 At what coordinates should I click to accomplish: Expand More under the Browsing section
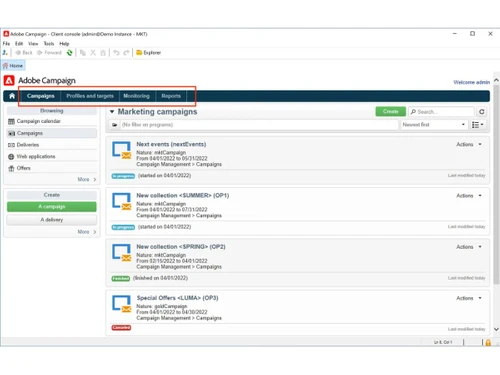point(87,179)
